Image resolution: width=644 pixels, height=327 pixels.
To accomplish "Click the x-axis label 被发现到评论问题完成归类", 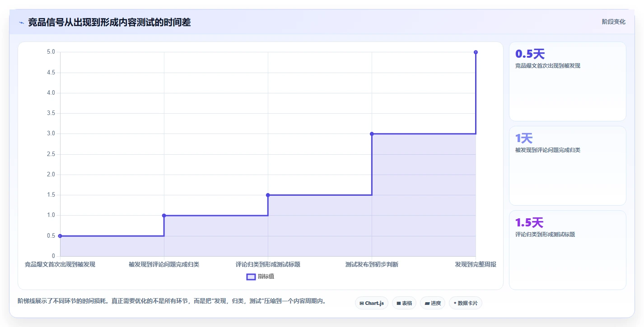I will coord(164,264).
